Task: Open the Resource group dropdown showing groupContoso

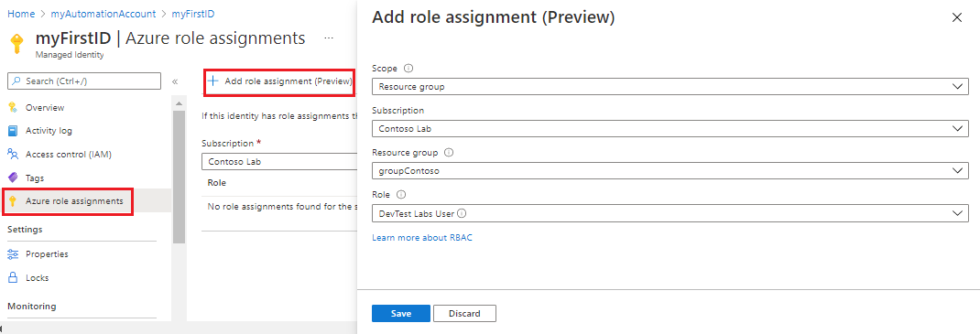Action: point(670,170)
